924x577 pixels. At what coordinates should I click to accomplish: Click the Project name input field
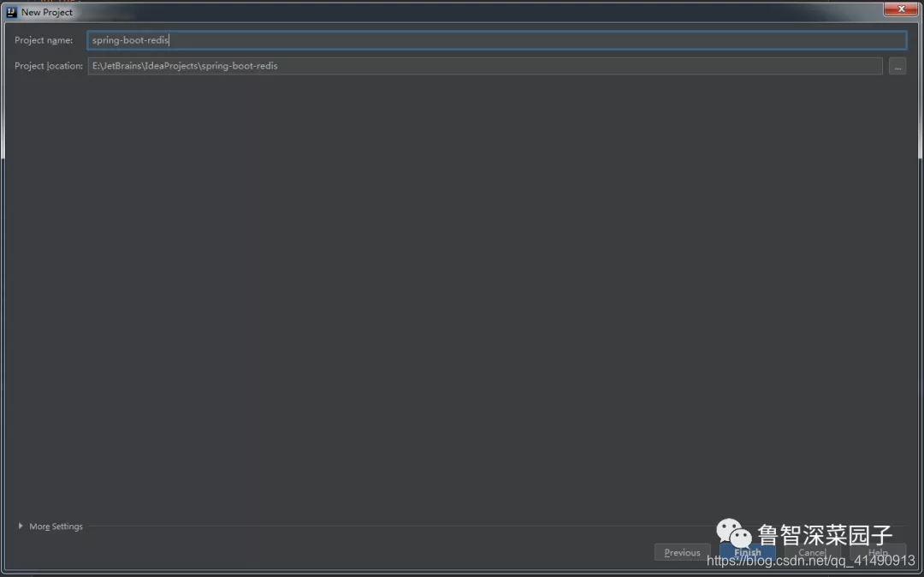[x=497, y=40]
